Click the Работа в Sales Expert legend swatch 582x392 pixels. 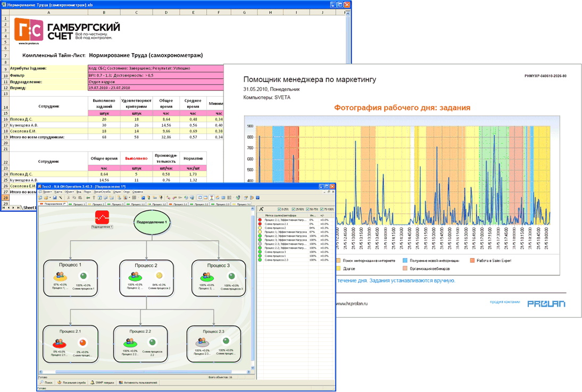pos(472,261)
